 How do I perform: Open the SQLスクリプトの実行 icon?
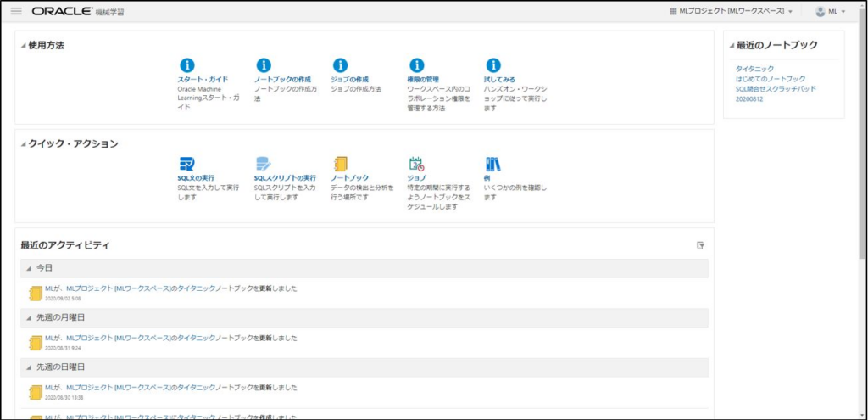click(264, 164)
